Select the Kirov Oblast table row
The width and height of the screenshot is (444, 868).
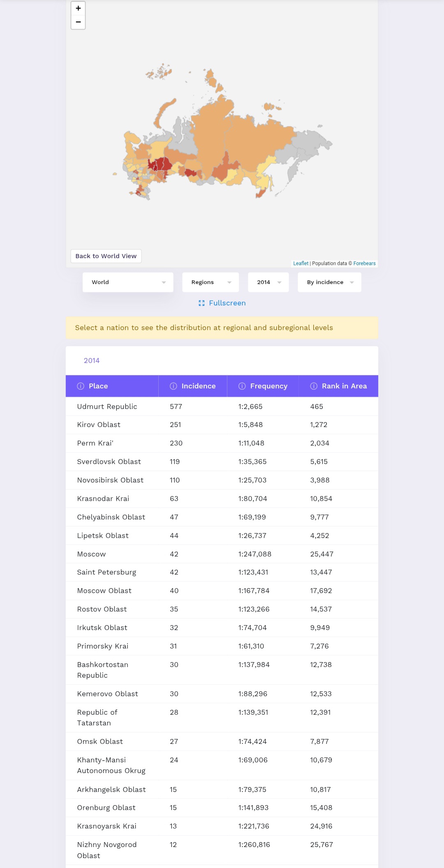(x=222, y=425)
